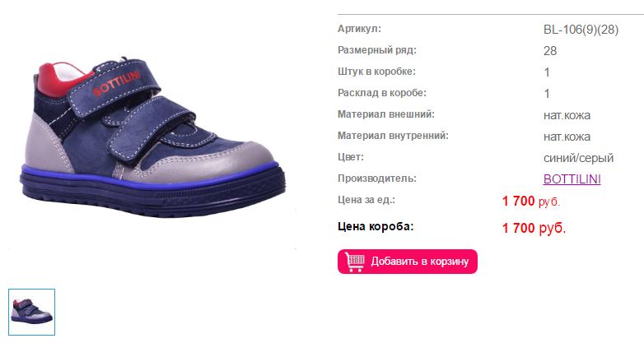Screen dimensions: 644x357
Task: Click the 'Расклад в коробе:' label
Action: (x=382, y=93)
